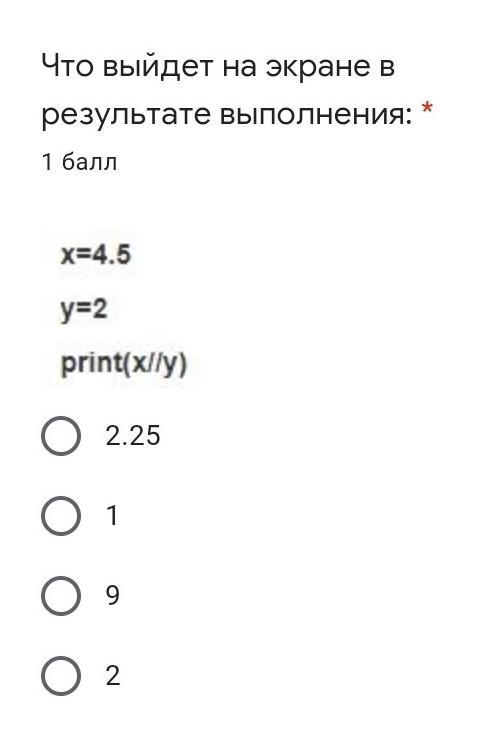
Task: Mark the radio option for answer 2
Action: pyautogui.click(x=61, y=676)
